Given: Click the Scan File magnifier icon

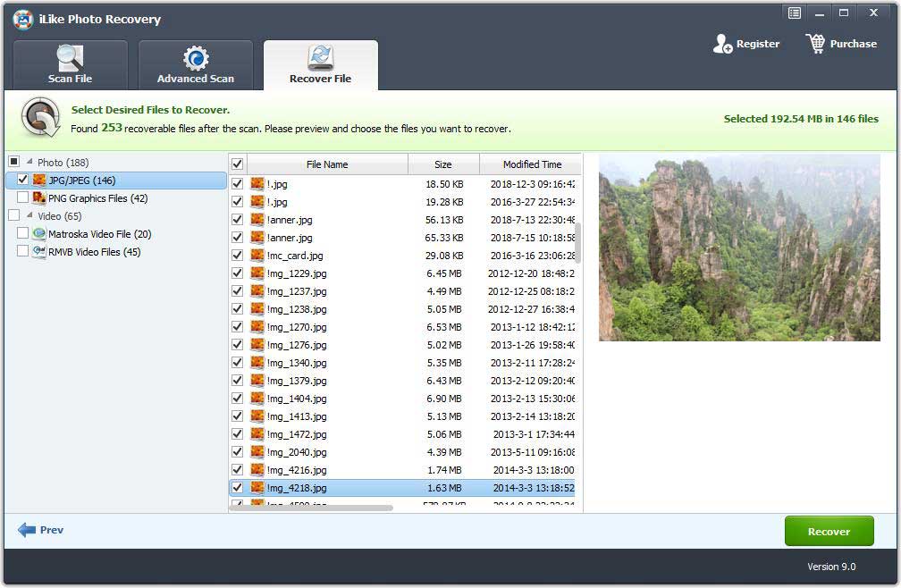Looking at the screenshot, I should click(70, 58).
